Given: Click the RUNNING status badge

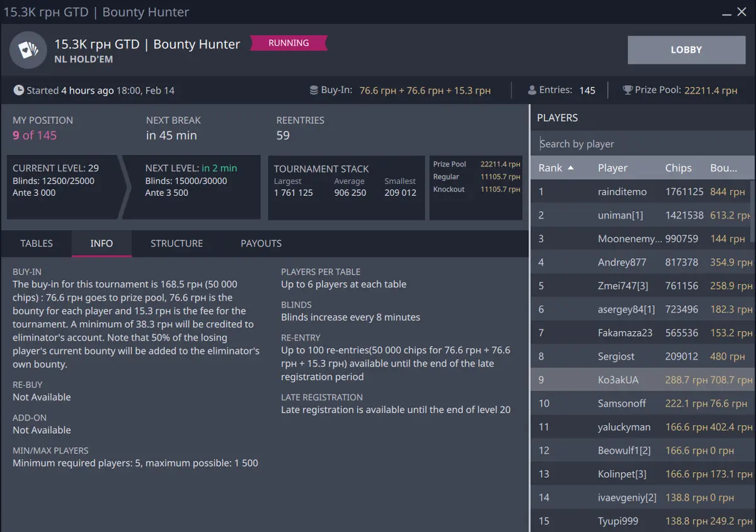Looking at the screenshot, I should [289, 43].
